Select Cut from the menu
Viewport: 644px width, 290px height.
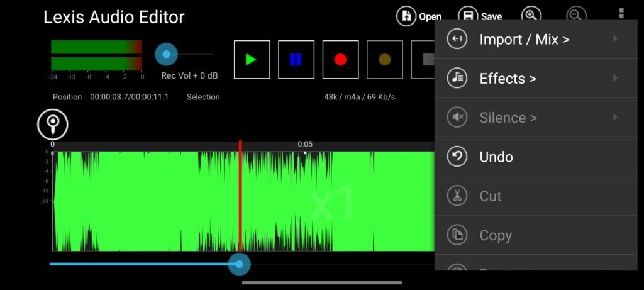(490, 196)
